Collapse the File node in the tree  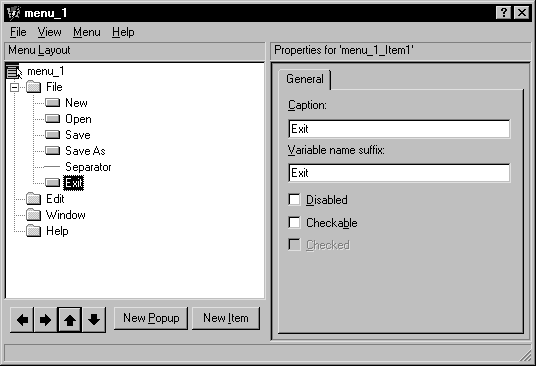pos(14,87)
